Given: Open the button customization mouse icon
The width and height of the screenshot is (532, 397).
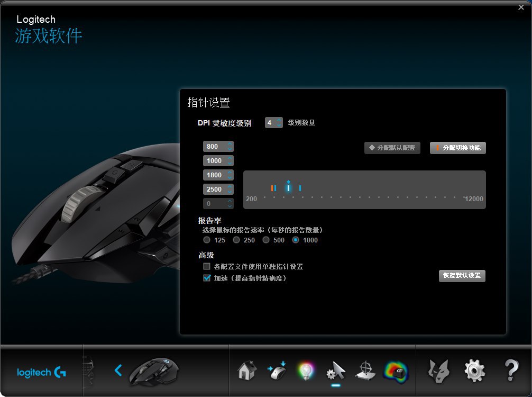Looking at the screenshot, I should click(277, 371).
